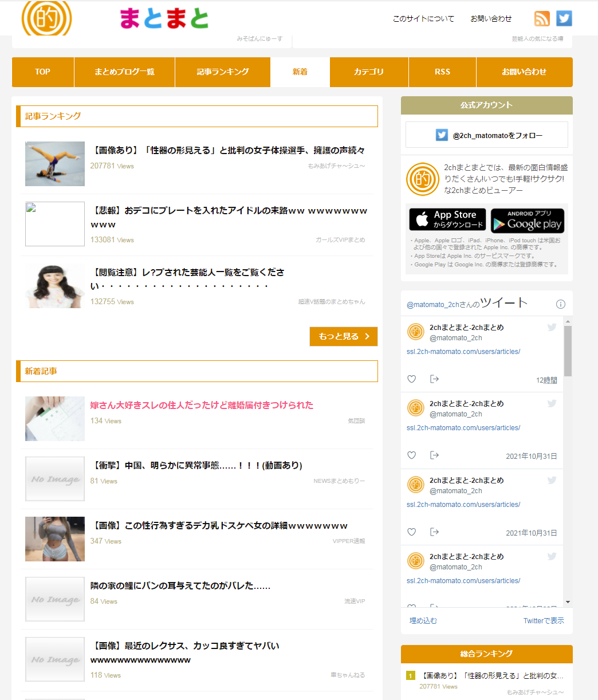Click the お問い合わせ link beside このサイトについて
This screenshot has height=700, width=598.
[491, 19]
